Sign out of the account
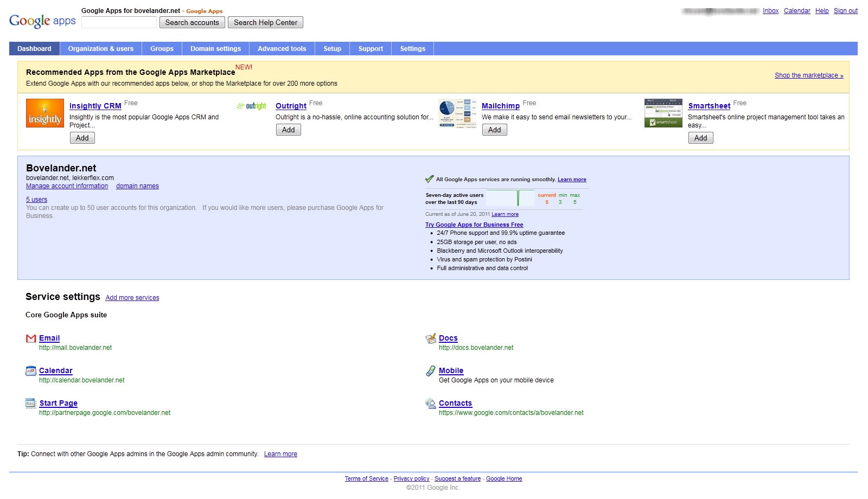The image size is (868, 499). (846, 11)
